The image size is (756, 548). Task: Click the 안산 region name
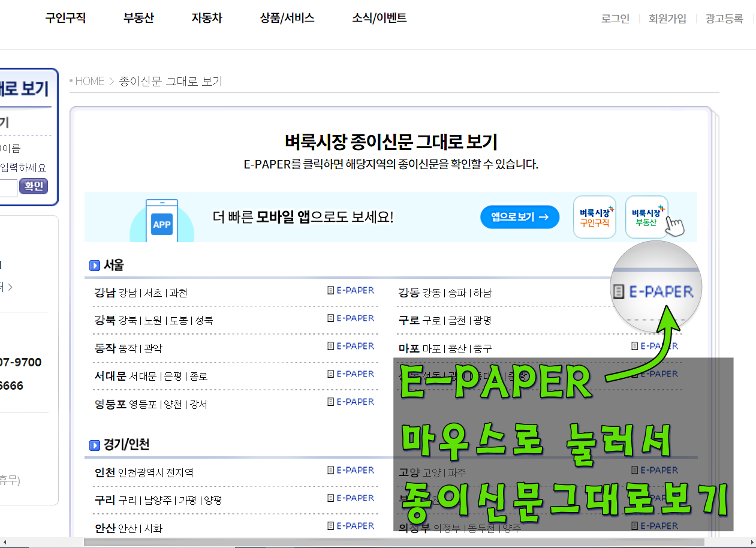click(x=105, y=528)
